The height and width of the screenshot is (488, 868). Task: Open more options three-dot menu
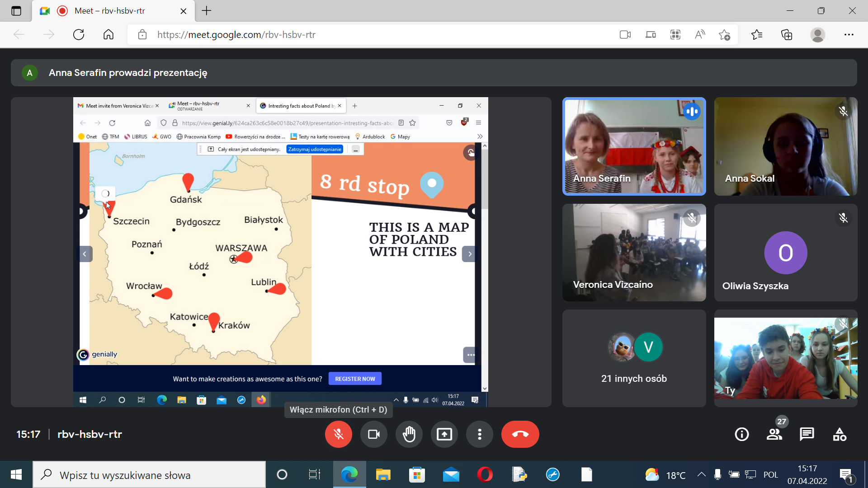479,434
